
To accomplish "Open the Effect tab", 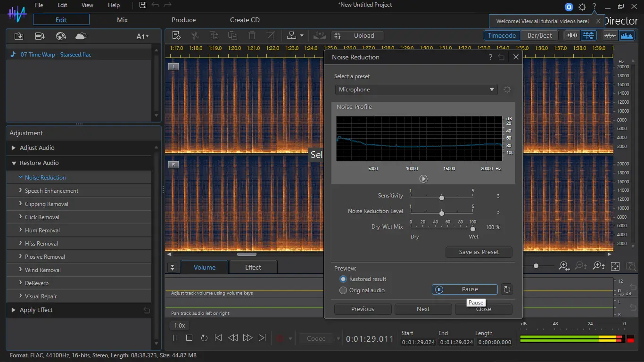I will pos(253,267).
